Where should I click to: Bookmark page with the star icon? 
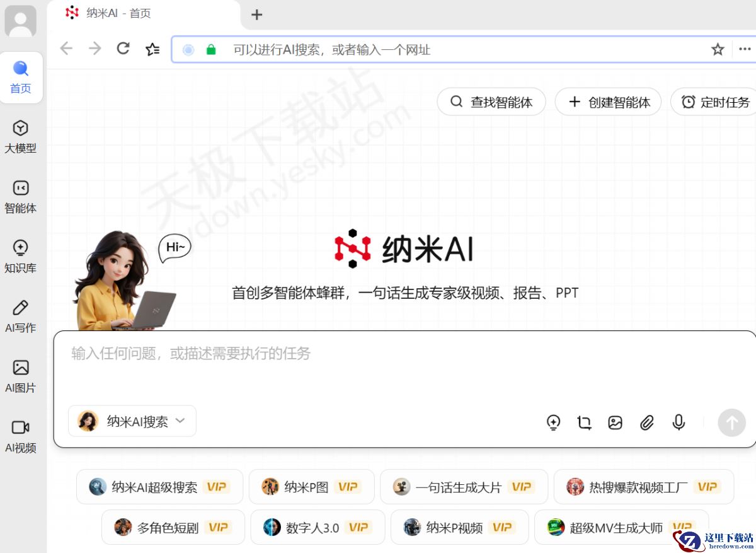(718, 49)
